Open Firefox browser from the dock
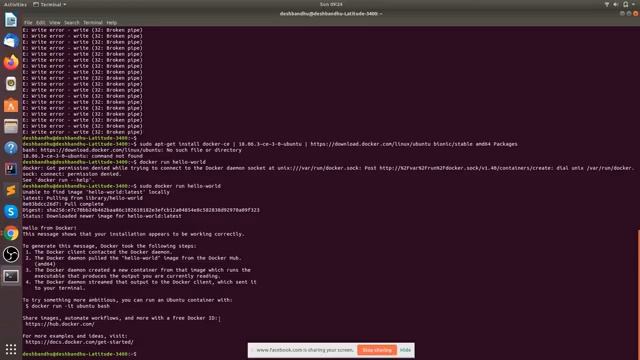640x360 pixels. [11, 62]
